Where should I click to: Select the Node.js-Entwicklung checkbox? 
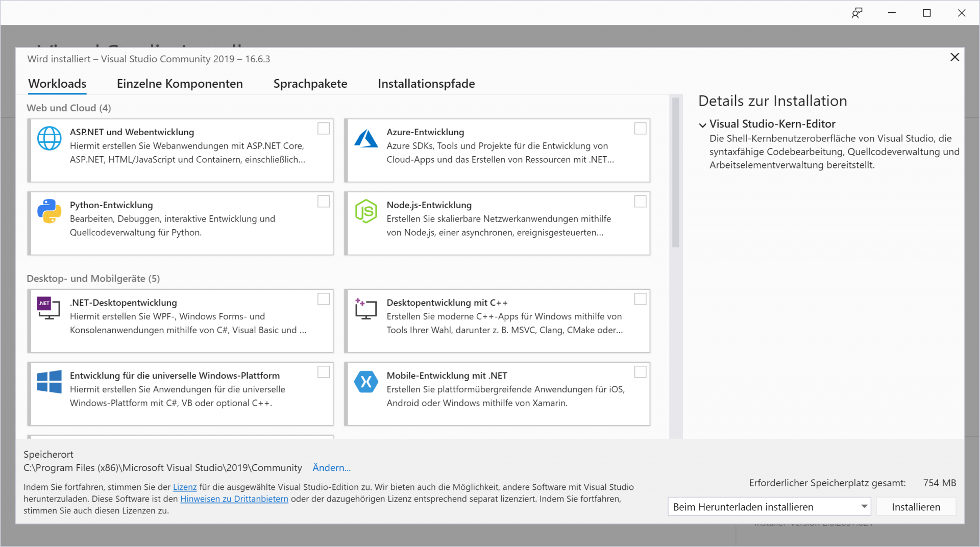pos(640,202)
